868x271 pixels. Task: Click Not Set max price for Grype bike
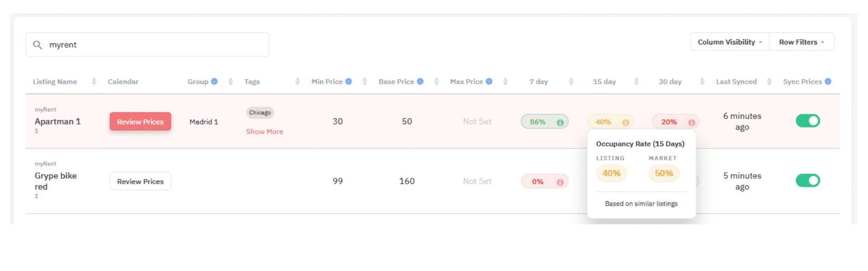pos(477,181)
